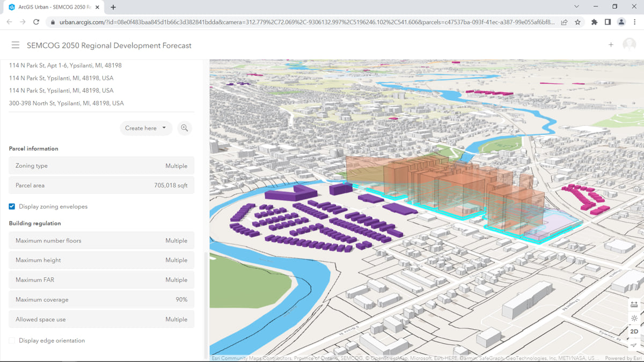
Task: Open the user profile avatar
Action: 629,45
